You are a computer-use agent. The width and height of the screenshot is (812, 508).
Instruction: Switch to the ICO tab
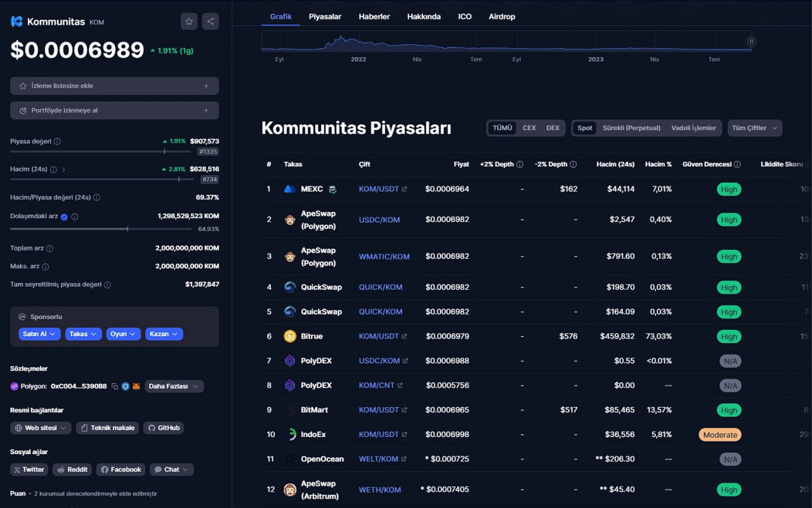coord(465,16)
